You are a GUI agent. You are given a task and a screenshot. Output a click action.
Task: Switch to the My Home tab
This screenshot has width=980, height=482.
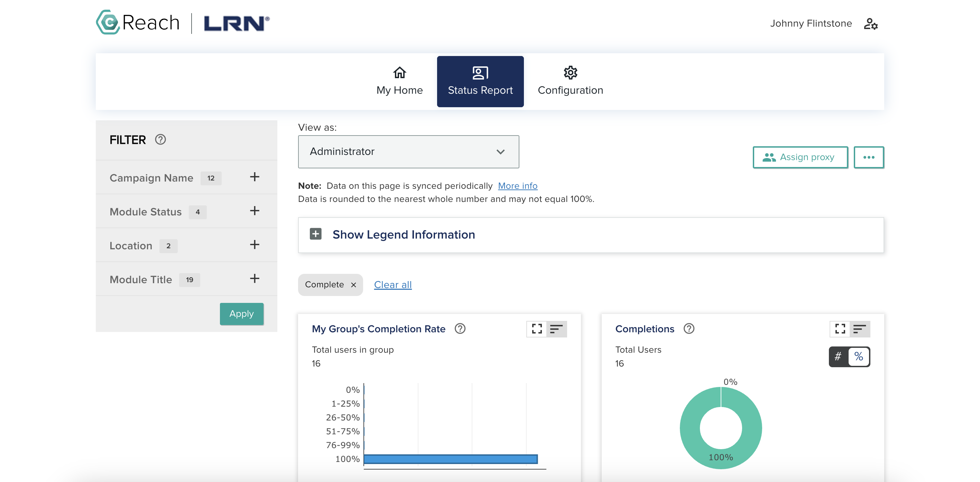pyautogui.click(x=399, y=81)
